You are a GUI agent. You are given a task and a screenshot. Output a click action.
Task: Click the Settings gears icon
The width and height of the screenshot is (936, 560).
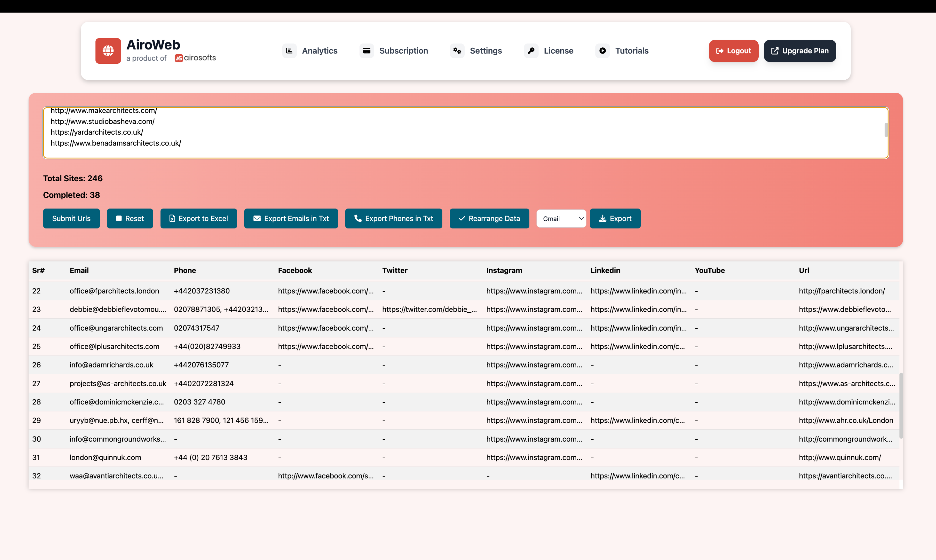457,50
